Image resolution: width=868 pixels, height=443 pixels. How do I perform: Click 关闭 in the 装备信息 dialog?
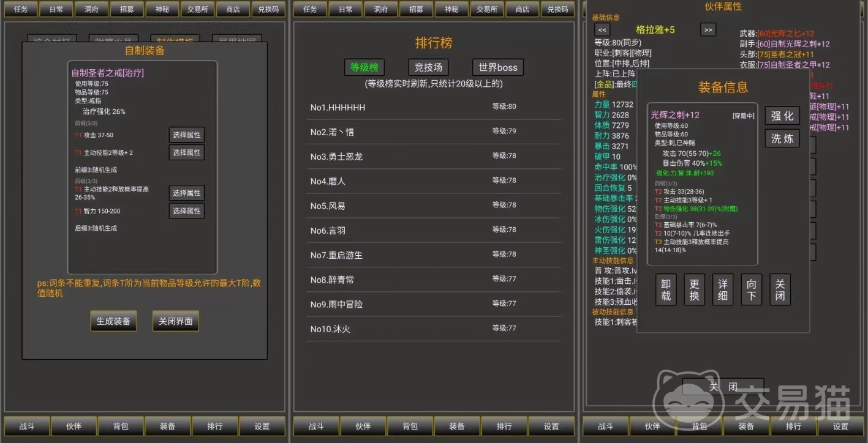[780, 289]
